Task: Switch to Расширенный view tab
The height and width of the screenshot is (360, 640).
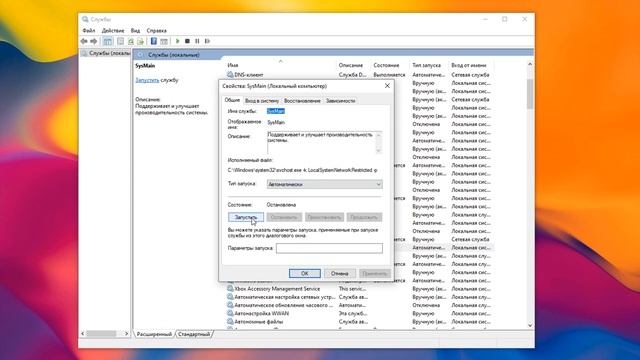Action: click(x=154, y=334)
